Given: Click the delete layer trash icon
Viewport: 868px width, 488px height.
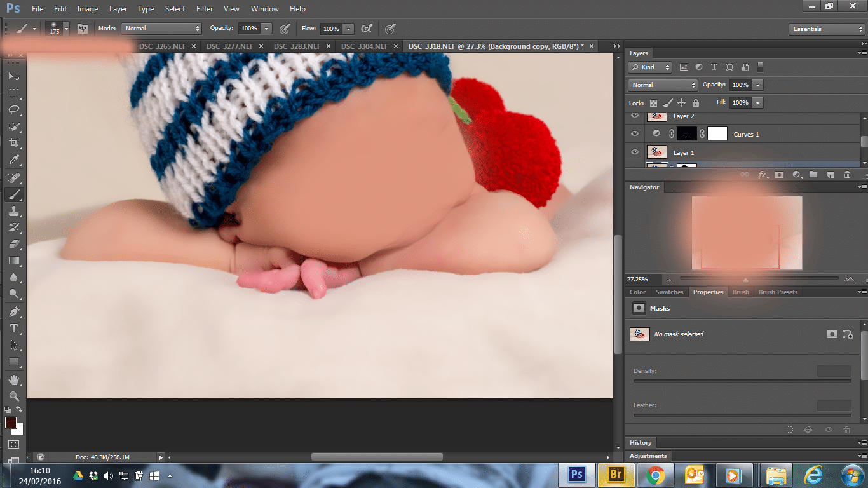Looking at the screenshot, I should (x=847, y=175).
